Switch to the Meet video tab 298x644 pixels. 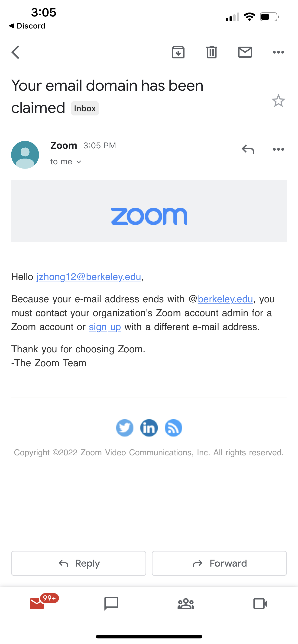[x=260, y=603]
